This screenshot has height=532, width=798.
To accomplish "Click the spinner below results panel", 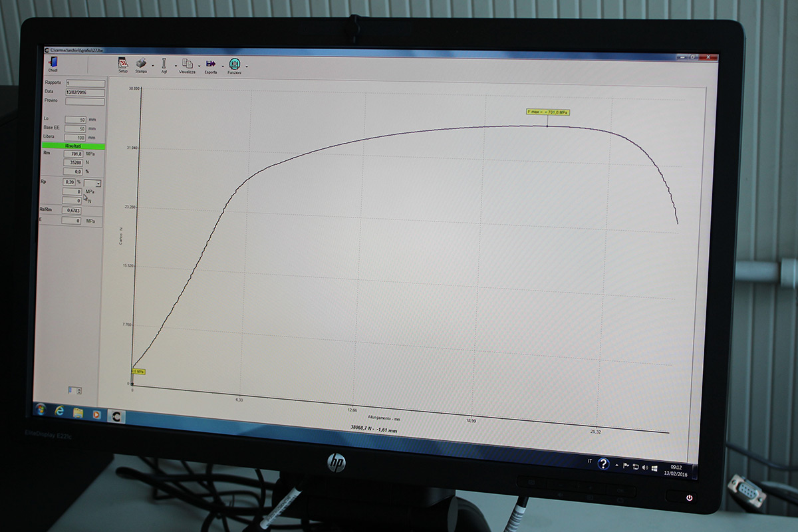I will pyautogui.click(x=74, y=390).
